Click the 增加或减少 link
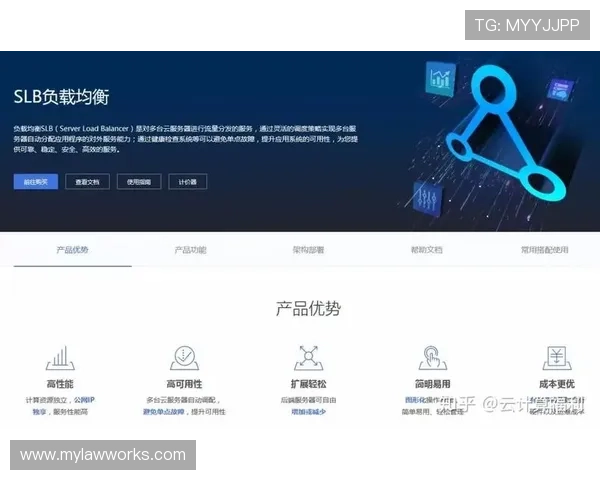Screen dimensions: 600x480 point(308,412)
